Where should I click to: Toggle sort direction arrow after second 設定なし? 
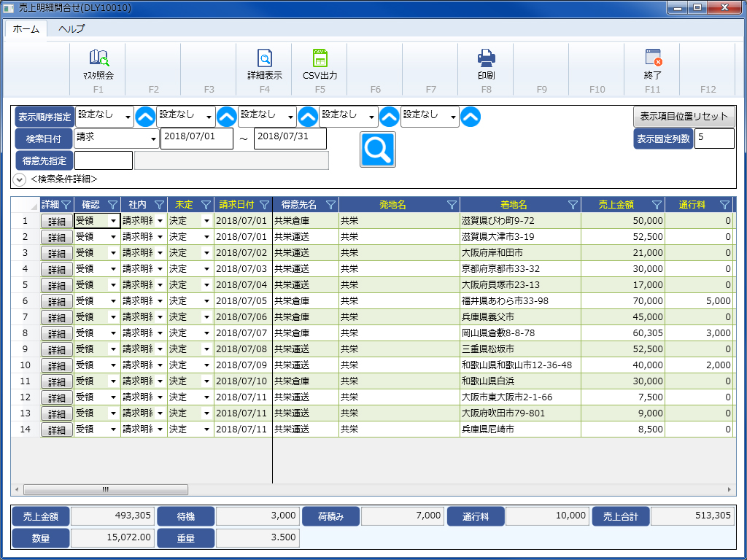point(227,117)
